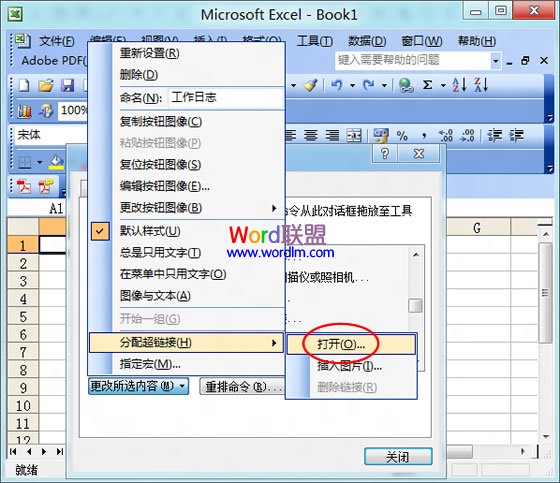The image size is (560, 483).
Task: Sort ascending with A-Z icon
Action: click(459, 85)
